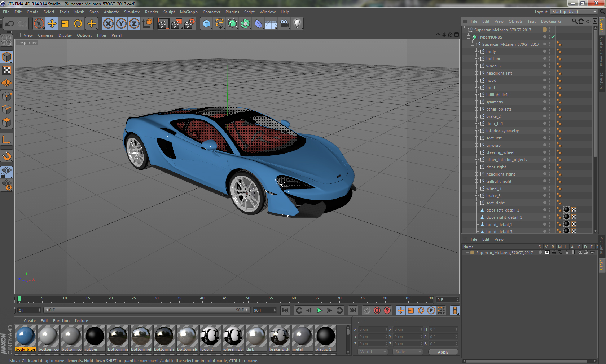Open the spline pen tool icon
Viewport: 606px width, 364px height.
[219, 24]
